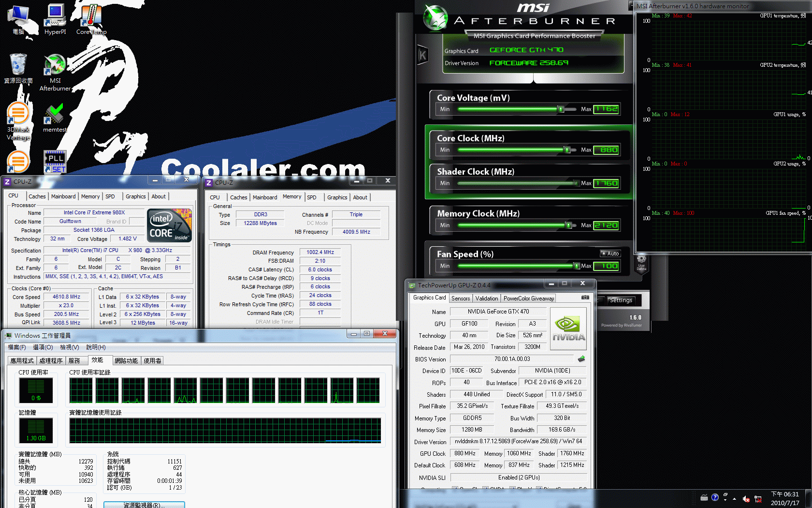
Task: Open Graphics tab in left CPU-Z window
Action: tap(135, 196)
